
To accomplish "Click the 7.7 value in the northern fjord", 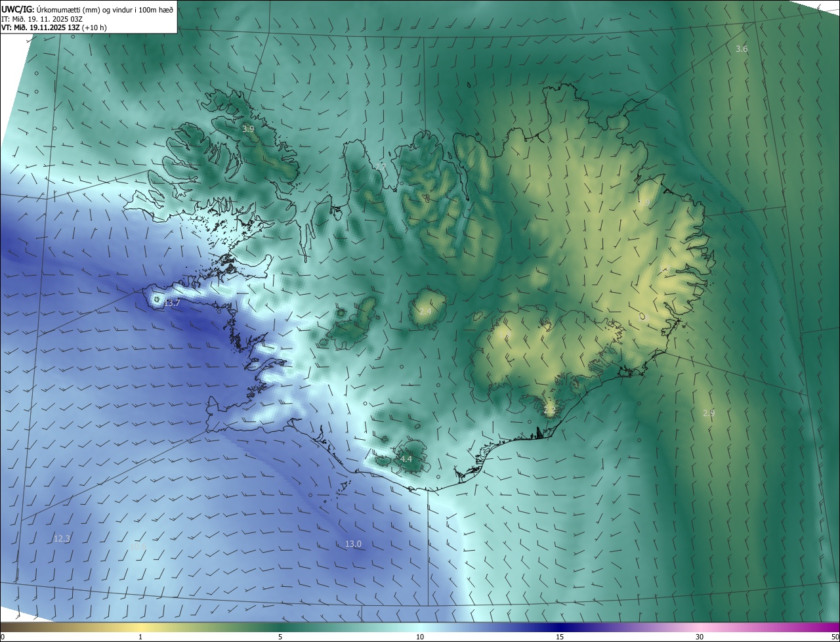I will click(380, 167).
